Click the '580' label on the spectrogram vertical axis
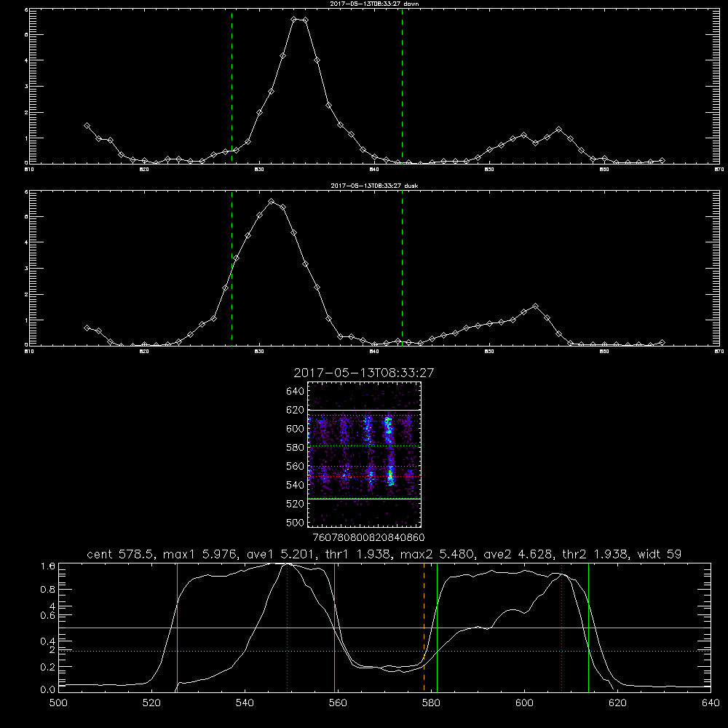The width and height of the screenshot is (728, 728). 295,447
